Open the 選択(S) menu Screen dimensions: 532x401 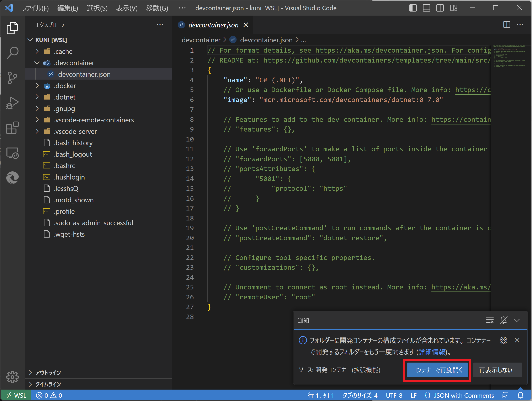pyautogui.click(x=97, y=8)
